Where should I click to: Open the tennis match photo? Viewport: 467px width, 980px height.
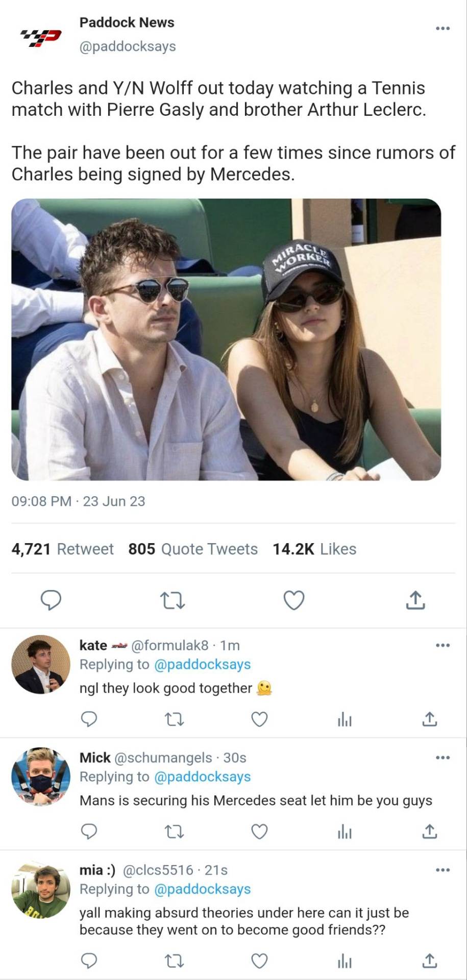click(x=226, y=339)
